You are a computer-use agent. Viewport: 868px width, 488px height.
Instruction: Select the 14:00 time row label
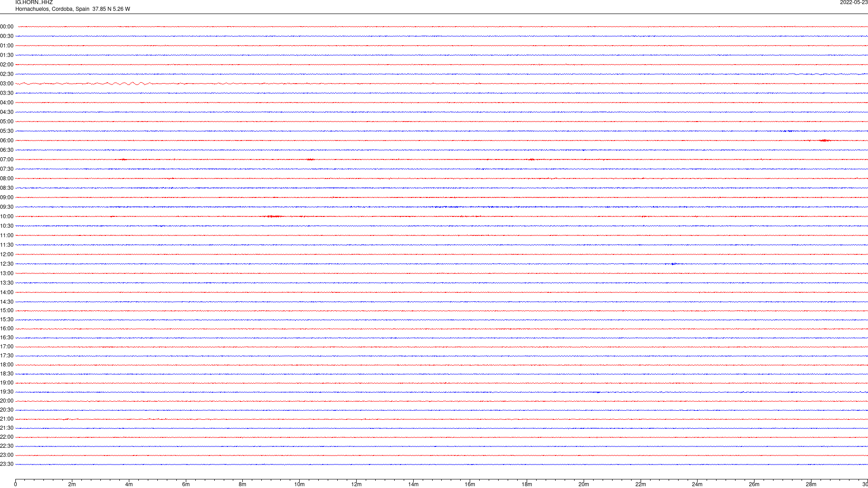tap(7, 292)
